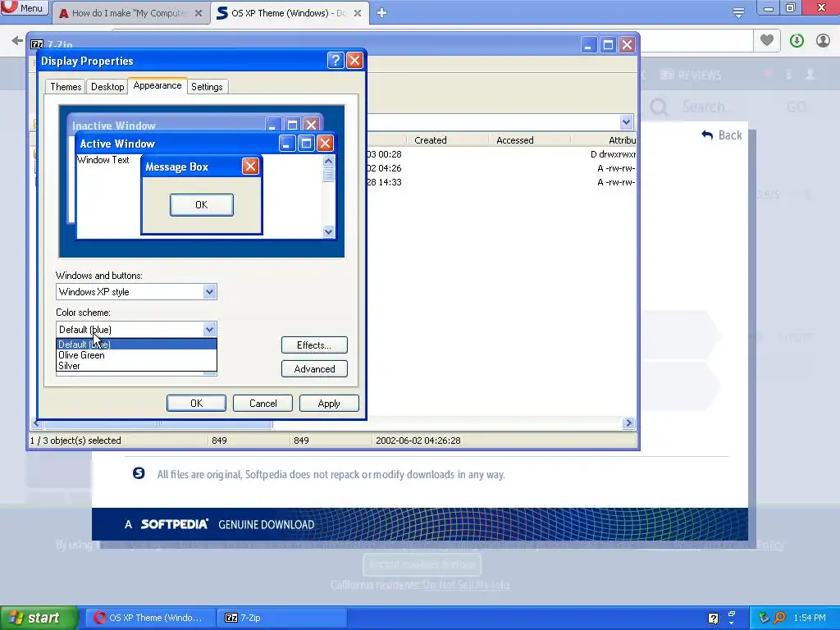840x630 pixels.
Task: Open the Opera user account icon
Action: click(823, 40)
